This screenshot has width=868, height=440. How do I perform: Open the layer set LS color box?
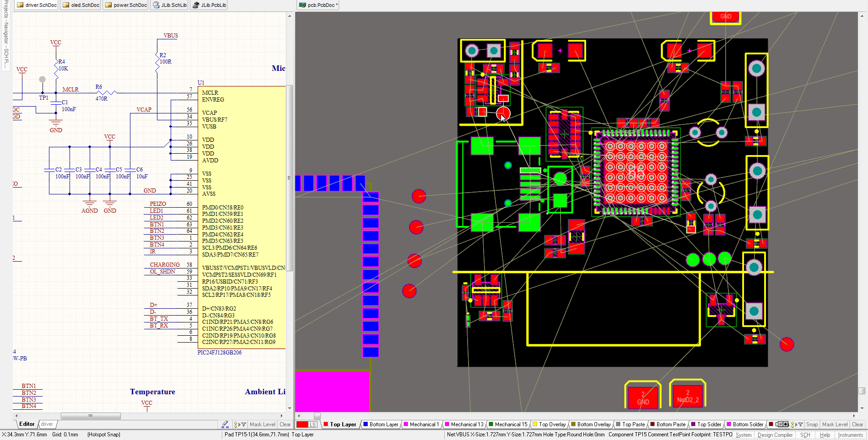(x=307, y=424)
